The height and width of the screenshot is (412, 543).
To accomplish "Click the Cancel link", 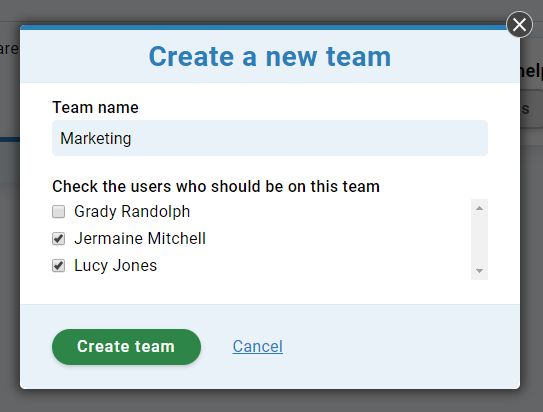I will click(258, 347).
